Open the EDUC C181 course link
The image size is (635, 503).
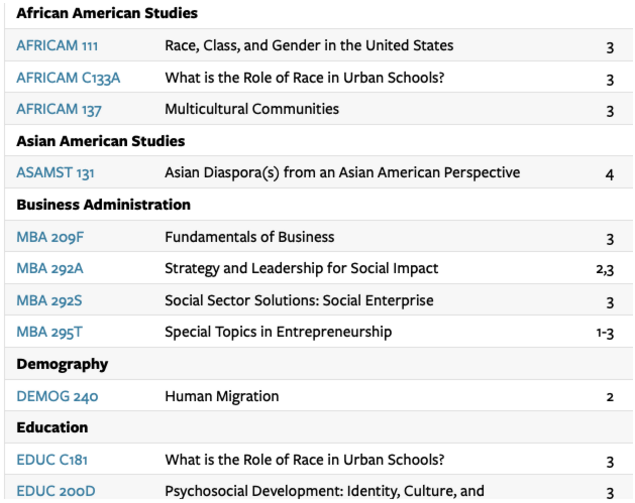pyautogui.click(x=51, y=460)
